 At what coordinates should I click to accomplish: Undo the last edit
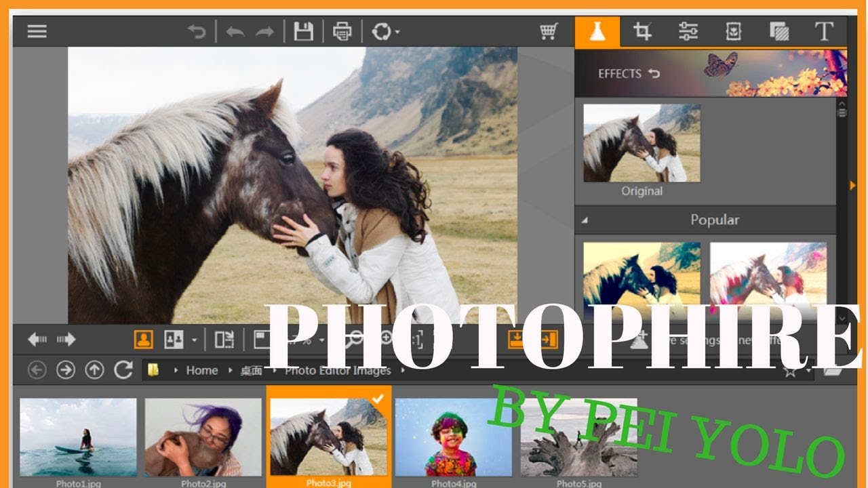coord(235,31)
